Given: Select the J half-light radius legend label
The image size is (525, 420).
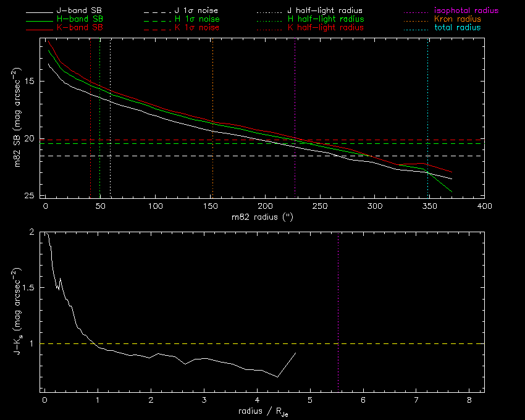Looking at the screenshot, I should tap(325, 11).
